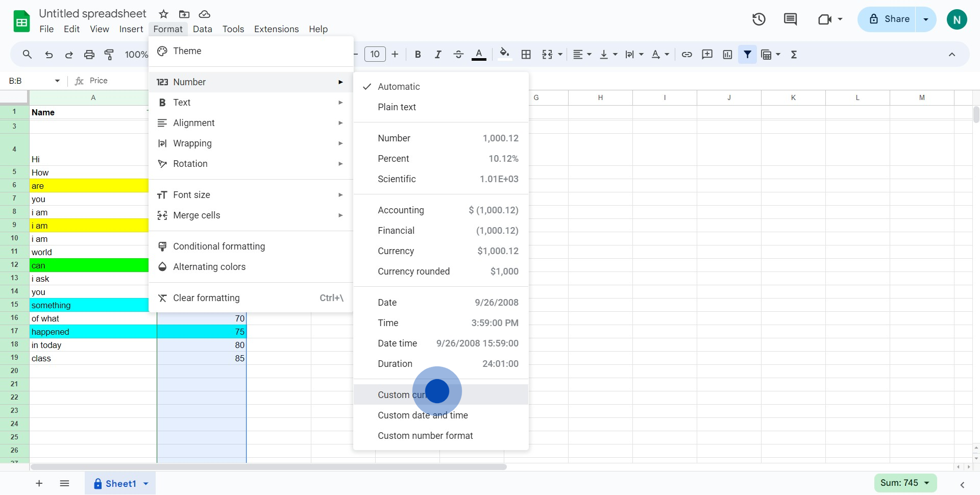980x495 pixels.
Task: Click the Name box cell reference
Action: pos(30,81)
